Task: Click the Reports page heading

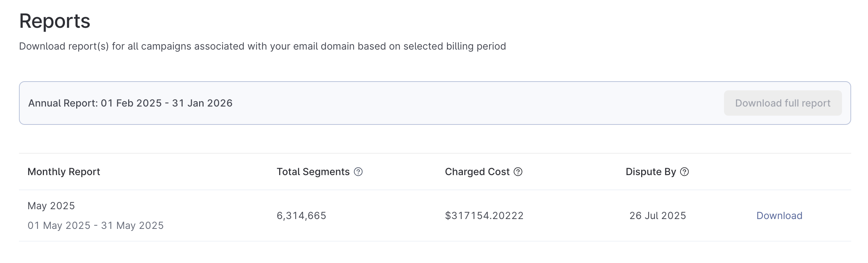Action: point(55,21)
